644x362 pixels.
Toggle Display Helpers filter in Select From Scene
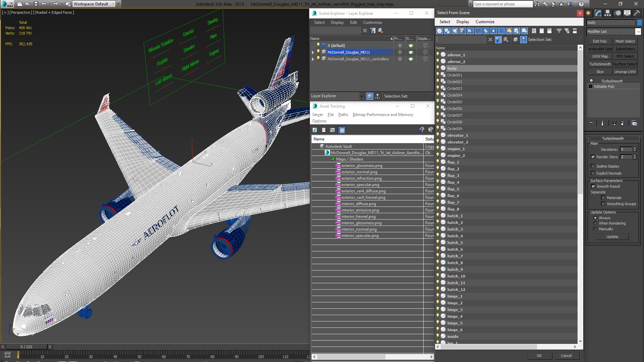click(470, 31)
